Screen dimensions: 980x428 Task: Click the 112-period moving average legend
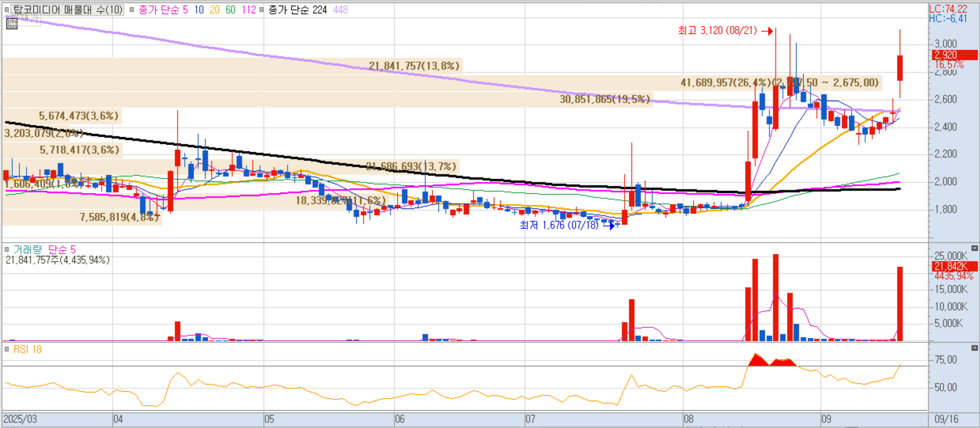[249, 9]
